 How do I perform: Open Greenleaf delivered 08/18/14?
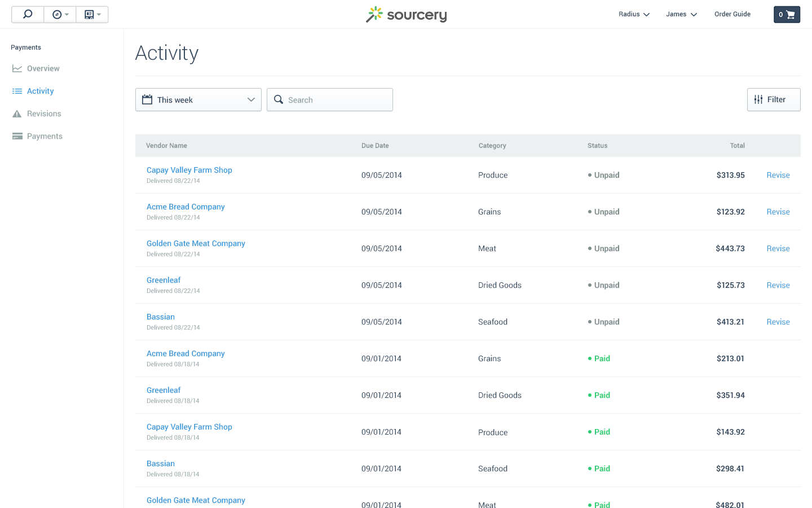point(164,390)
